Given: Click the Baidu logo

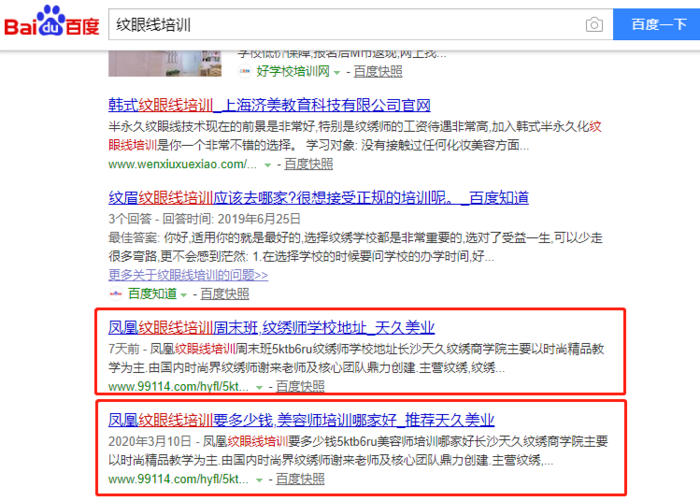Looking at the screenshot, I should coord(51,21).
